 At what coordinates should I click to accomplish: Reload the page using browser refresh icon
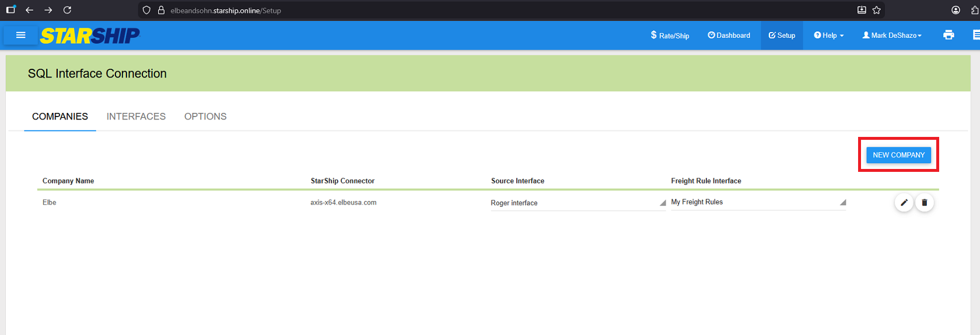[67, 10]
